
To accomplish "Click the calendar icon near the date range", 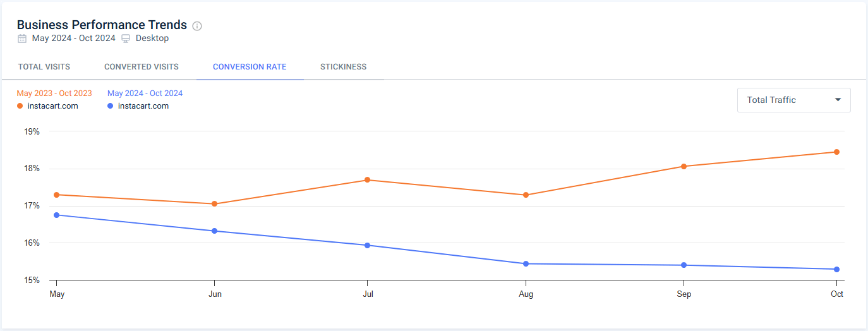I will pos(22,39).
